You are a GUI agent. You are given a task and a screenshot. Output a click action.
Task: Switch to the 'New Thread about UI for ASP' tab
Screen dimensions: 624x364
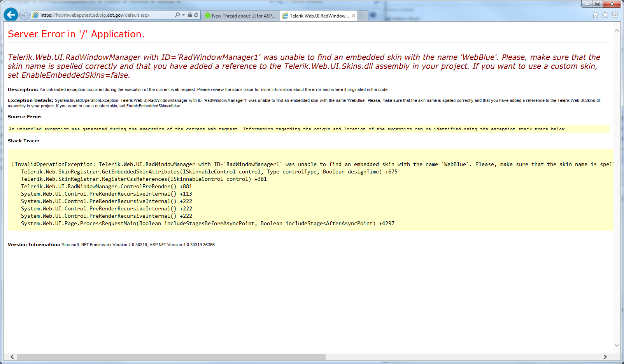click(x=241, y=16)
